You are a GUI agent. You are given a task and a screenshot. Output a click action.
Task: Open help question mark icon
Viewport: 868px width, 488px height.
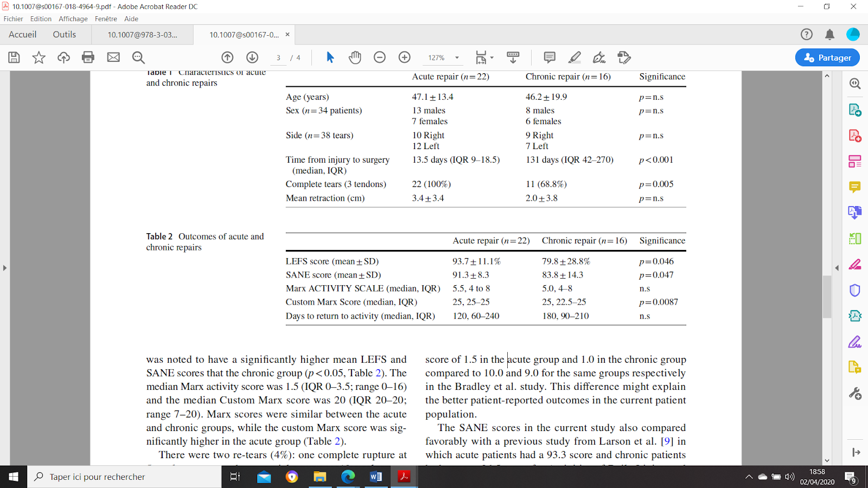(x=807, y=34)
